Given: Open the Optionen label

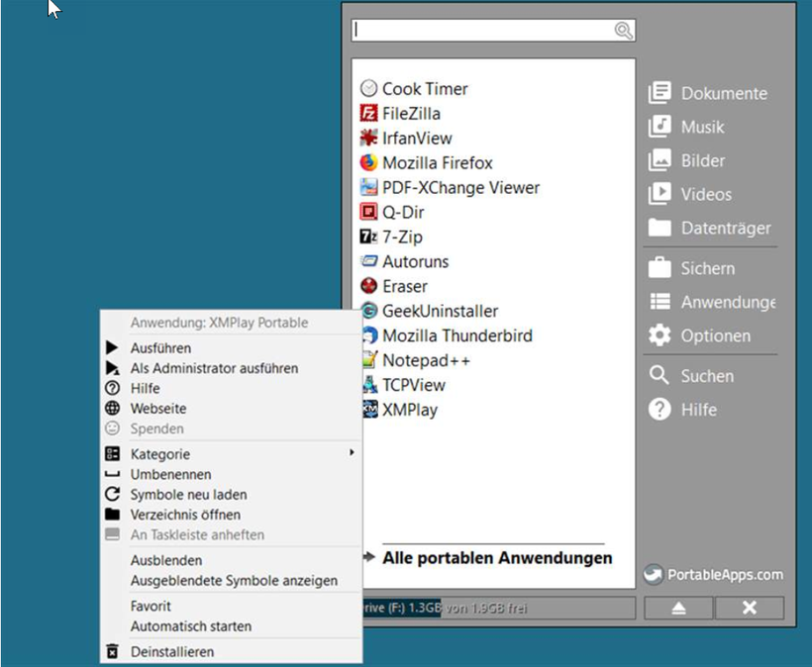Looking at the screenshot, I should (x=715, y=335).
